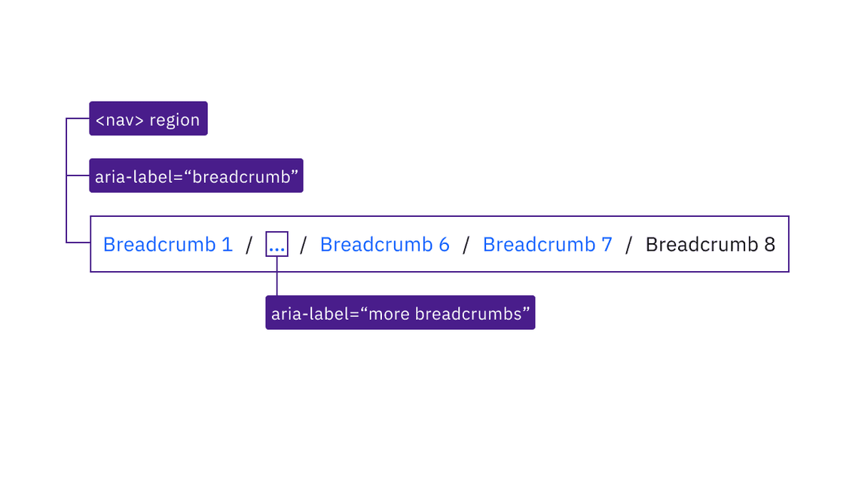The height and width of the screenshot is (488, 868).
Task: Click the slash separator before Breadcrumb 6
Action: [304, 245]
